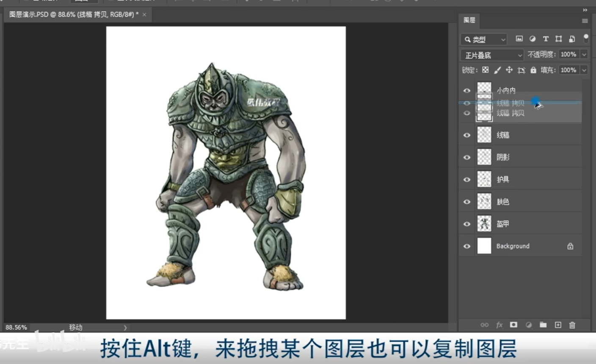
Task: Create a new layer plus icon
Action: tap(558, 325)
